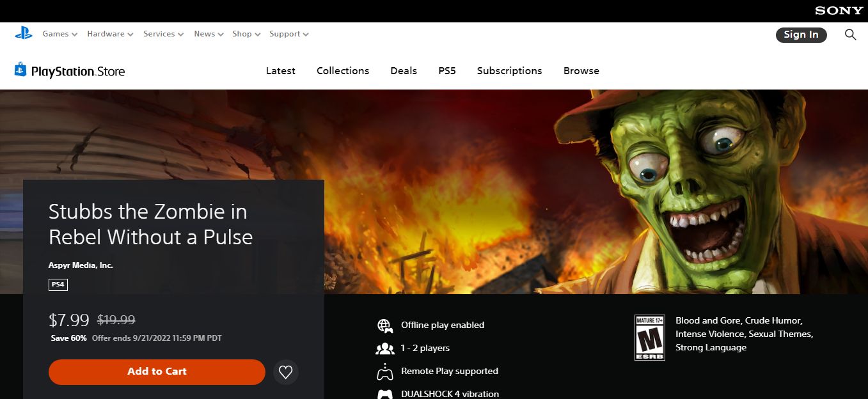The width and height of the screenshot is (868, 399).
Task: Click the Offline play globe icon
Action: tap(384, 325)
